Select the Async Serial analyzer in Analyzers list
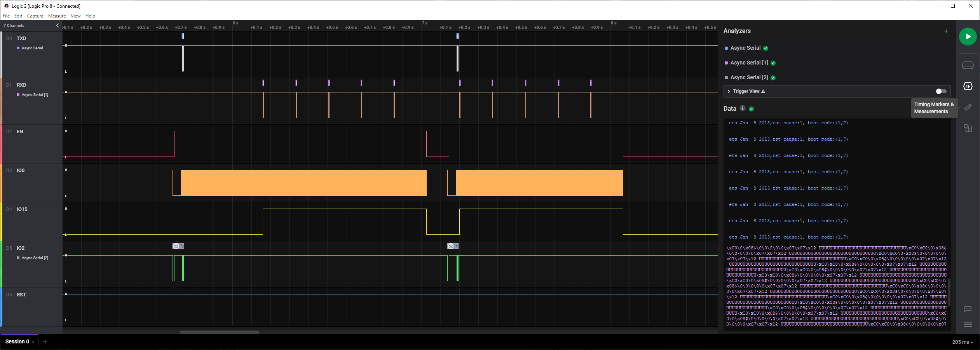 click(745, 48)
